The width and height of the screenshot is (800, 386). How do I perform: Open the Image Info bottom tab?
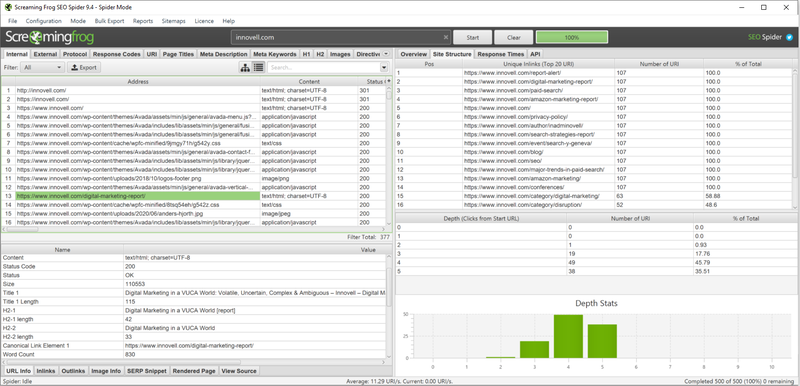pos(106,371)
